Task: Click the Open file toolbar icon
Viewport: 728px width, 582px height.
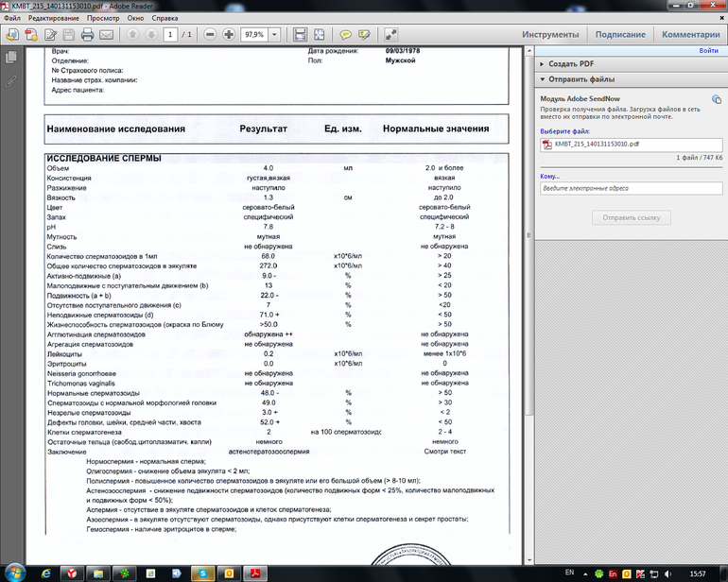Action: [x=12, y=35]
